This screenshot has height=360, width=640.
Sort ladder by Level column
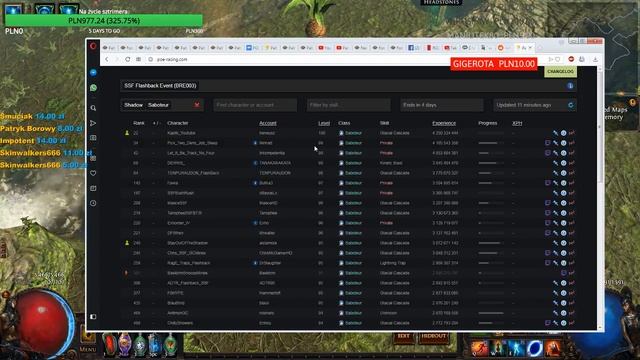click(x=324, y=123)
